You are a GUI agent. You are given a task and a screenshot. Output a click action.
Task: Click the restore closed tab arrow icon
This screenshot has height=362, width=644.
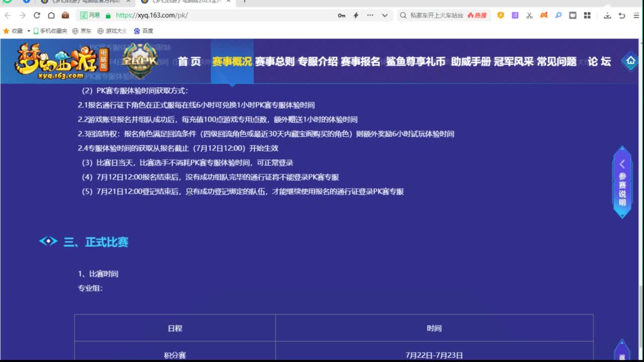click(622, 16)
